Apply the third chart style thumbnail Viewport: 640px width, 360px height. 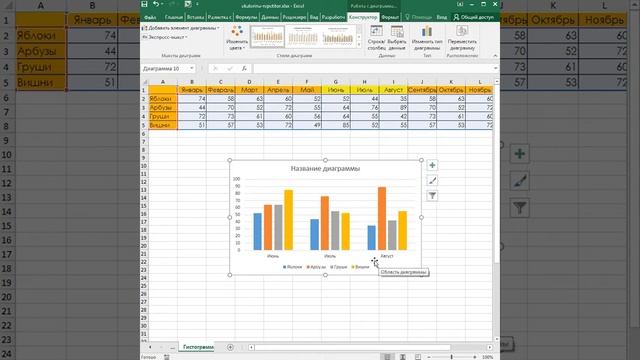point(338,37)
